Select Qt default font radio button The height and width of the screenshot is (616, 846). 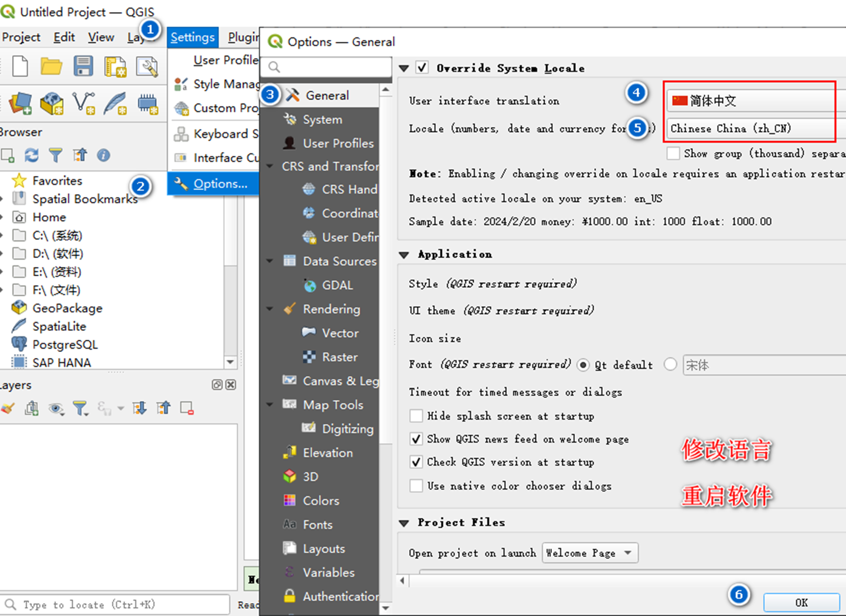pyautogui.click(x=583, y=364)
